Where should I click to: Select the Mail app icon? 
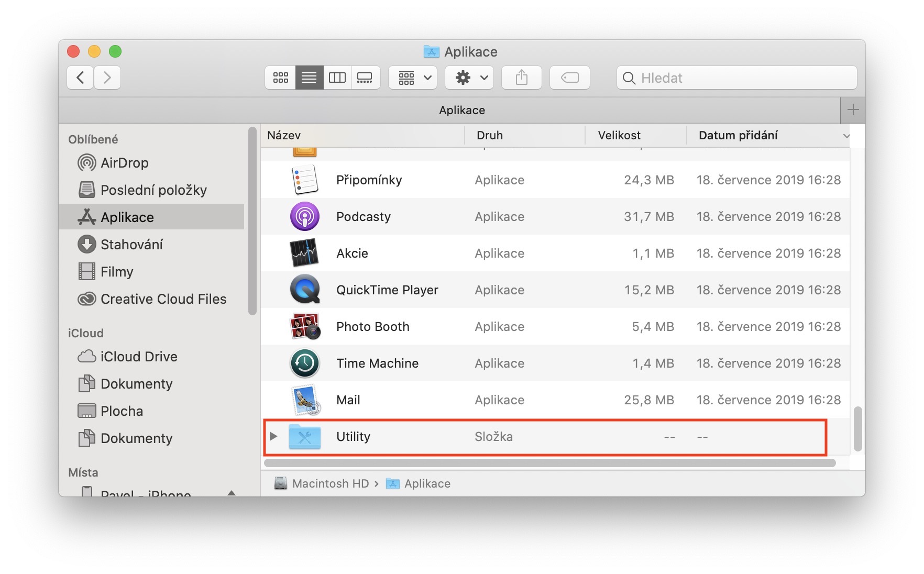(x=305, y=400)
